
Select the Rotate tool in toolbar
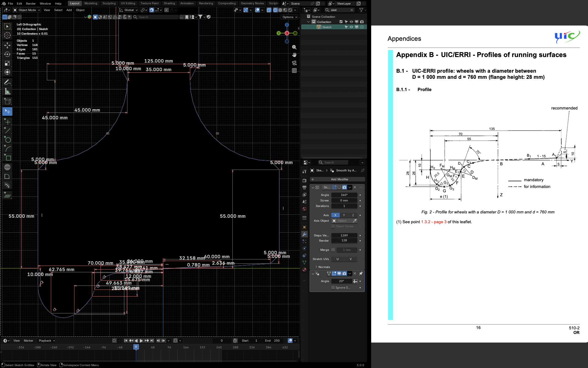pos(7,54)
